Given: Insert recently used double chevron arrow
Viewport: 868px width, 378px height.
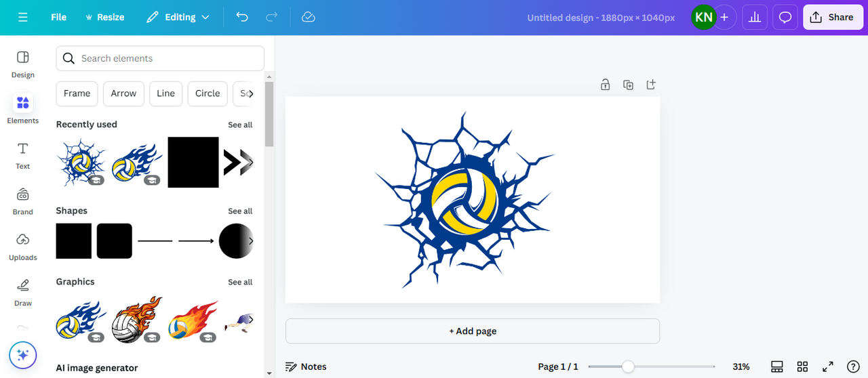Looking at the screenshot, I should 237,162.
